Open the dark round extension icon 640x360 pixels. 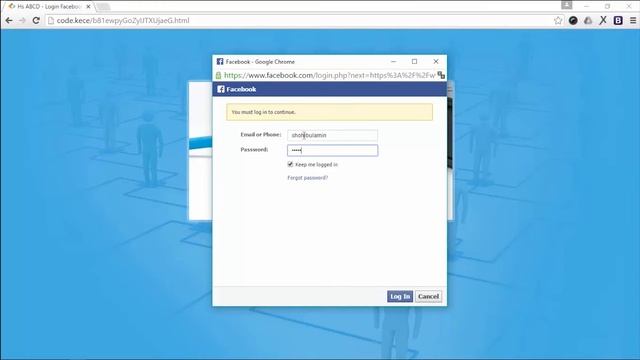point(573,20)
